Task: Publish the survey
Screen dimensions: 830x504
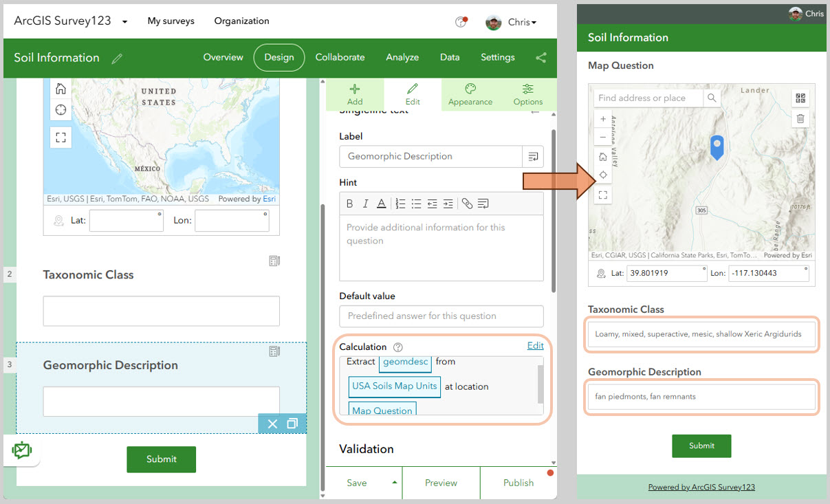Action: (x=518, y=483)
